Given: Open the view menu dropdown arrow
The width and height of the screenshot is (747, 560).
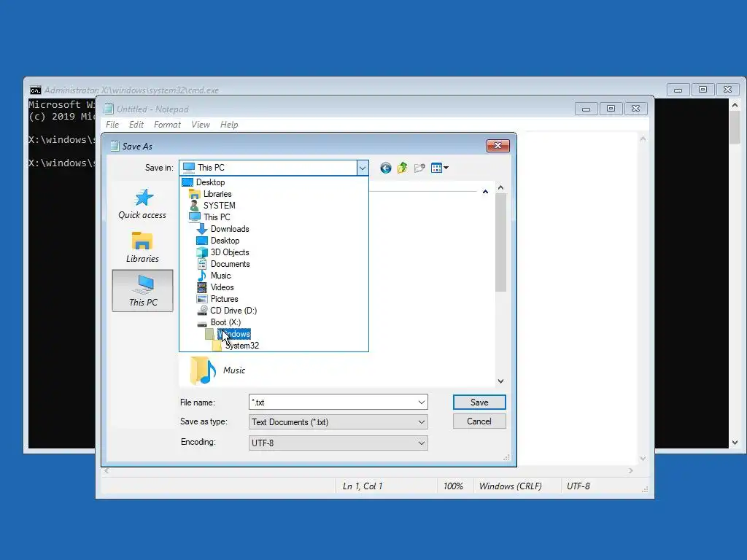Looking at the screenshot, I should point(446,168).
